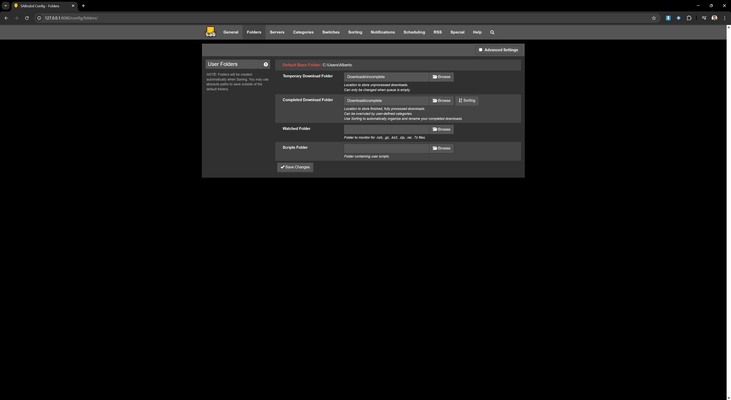Click the SABnzbd logo icon

tap(210, 32)
